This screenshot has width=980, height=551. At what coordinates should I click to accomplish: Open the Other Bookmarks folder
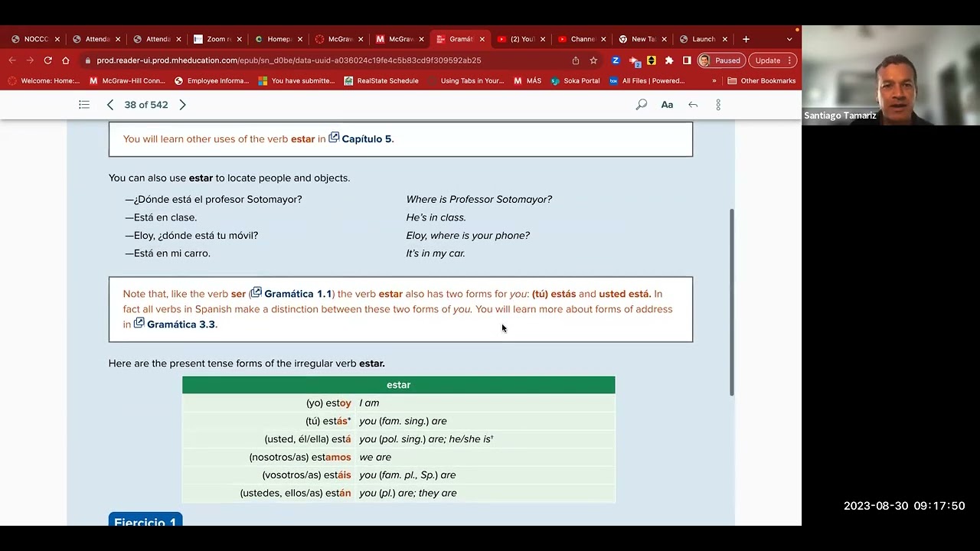pyautogui.click(x=761, y=81)
